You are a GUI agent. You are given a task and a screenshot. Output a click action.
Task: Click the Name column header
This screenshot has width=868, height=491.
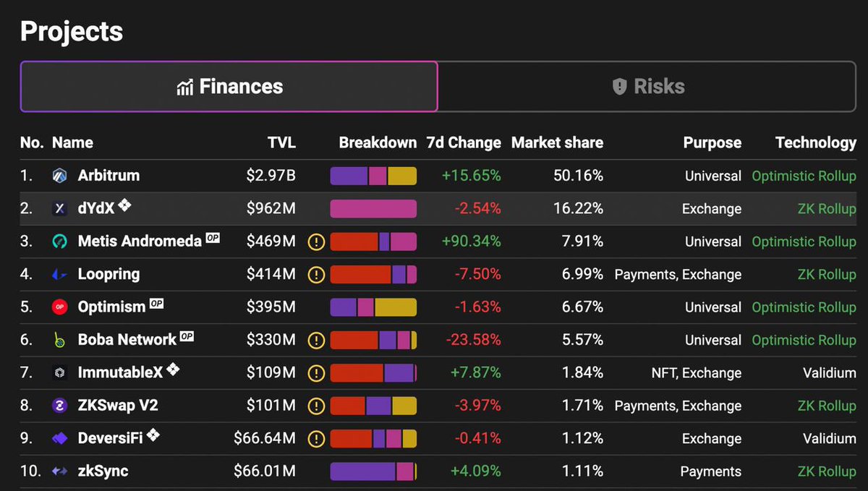tap(72, 142)
